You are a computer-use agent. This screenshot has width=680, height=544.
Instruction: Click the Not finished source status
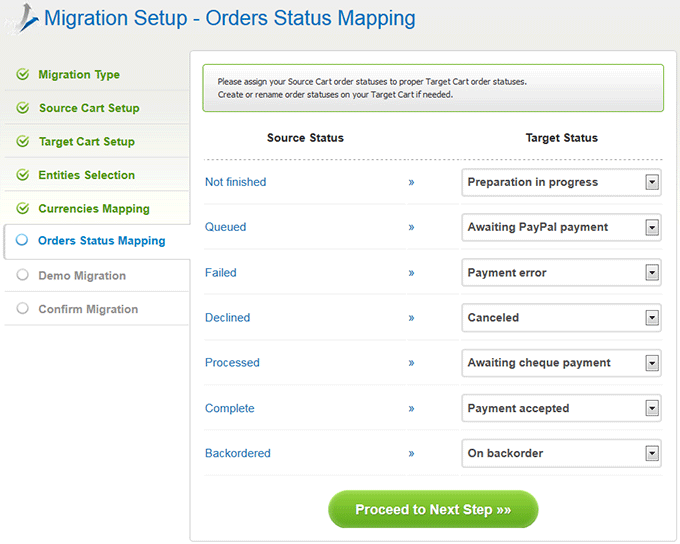(235, 182)
